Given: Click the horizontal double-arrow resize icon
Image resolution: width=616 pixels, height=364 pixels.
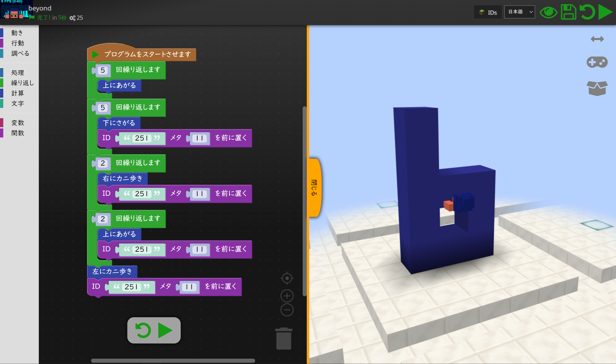Looking at the screenshot, I should 597,39.
